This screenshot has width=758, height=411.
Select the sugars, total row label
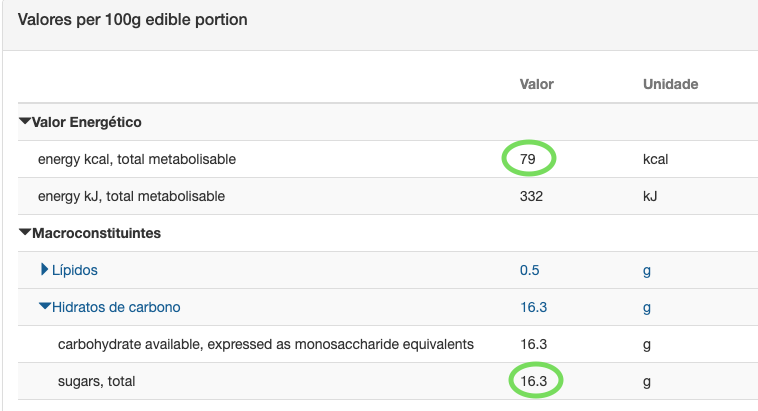96,382
